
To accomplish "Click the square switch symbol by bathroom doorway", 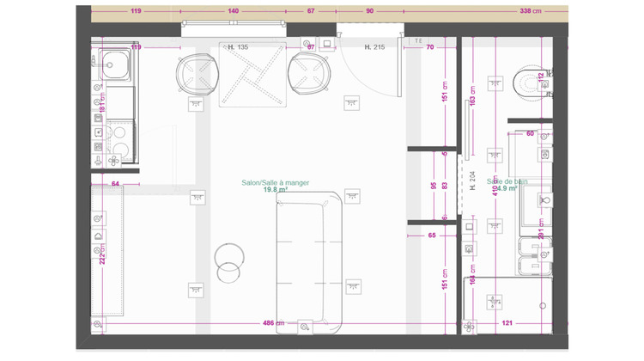I will point(470,227).
